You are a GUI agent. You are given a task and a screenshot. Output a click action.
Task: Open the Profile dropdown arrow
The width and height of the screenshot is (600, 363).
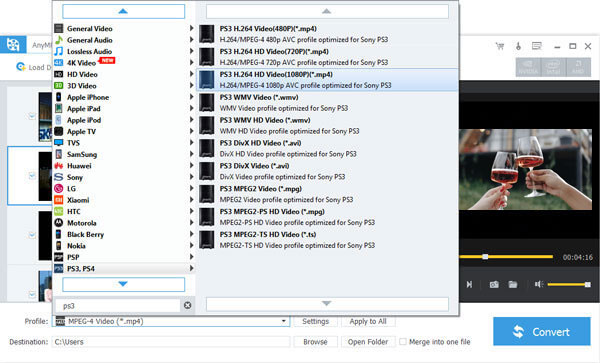click(x=284, y=321)
